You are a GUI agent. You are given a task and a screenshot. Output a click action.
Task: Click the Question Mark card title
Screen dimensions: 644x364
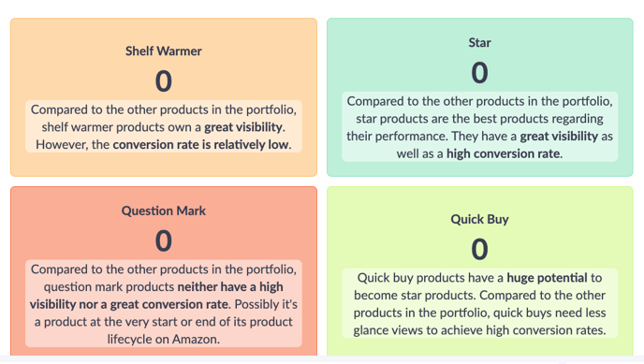pyautogui.click(x=164, y=211)
